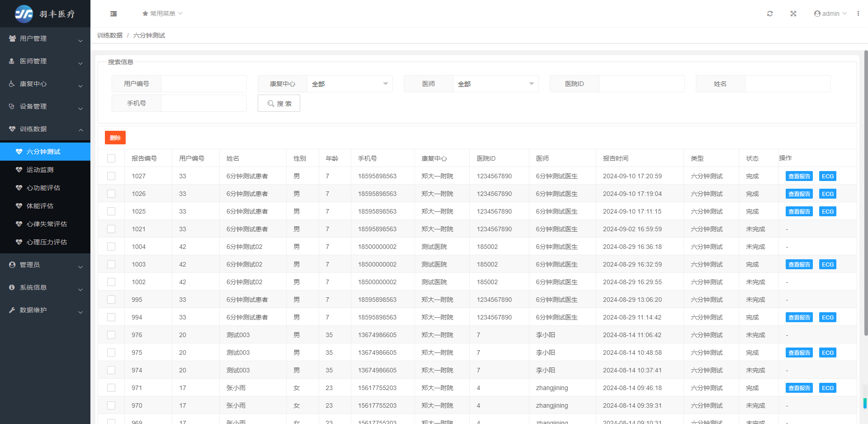Open the 康复中心 dropdown filter

point(349,84)
